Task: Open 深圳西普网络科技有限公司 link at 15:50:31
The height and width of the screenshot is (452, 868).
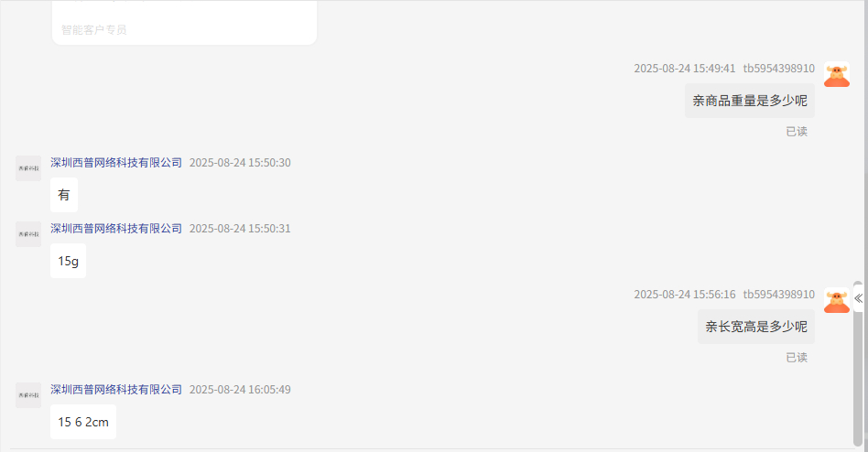Action: point(116,229)
